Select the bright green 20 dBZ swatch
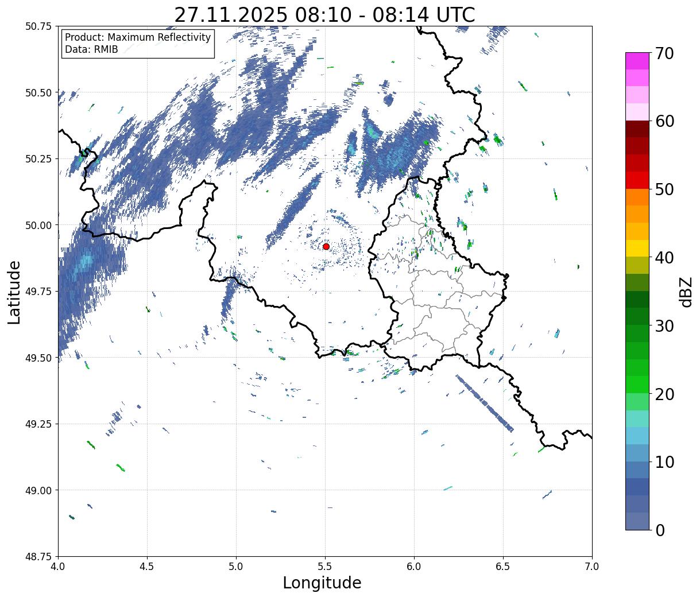Image resolution: width=700 pixels, height=597 pixels. tap(637, 385)
